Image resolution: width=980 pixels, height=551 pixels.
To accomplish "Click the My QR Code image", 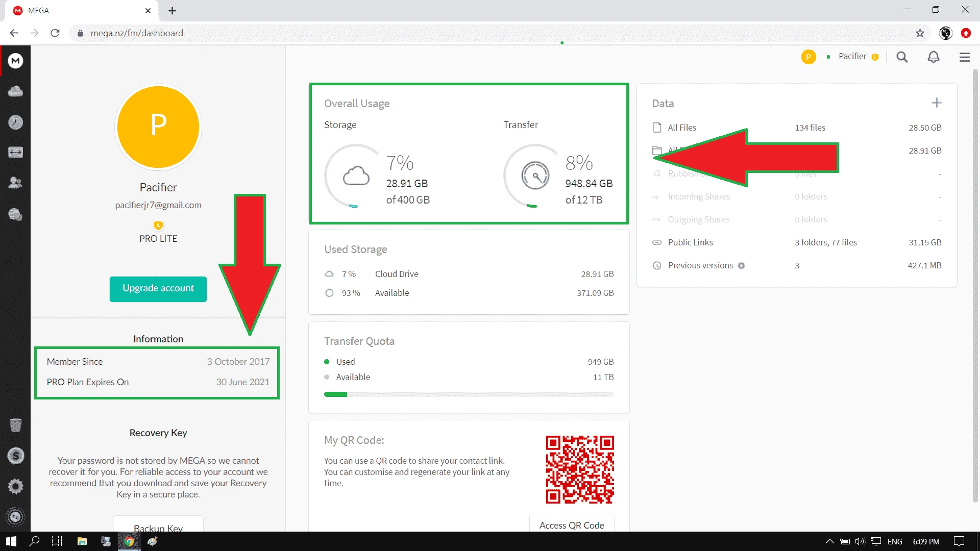I will coord(580,469).
